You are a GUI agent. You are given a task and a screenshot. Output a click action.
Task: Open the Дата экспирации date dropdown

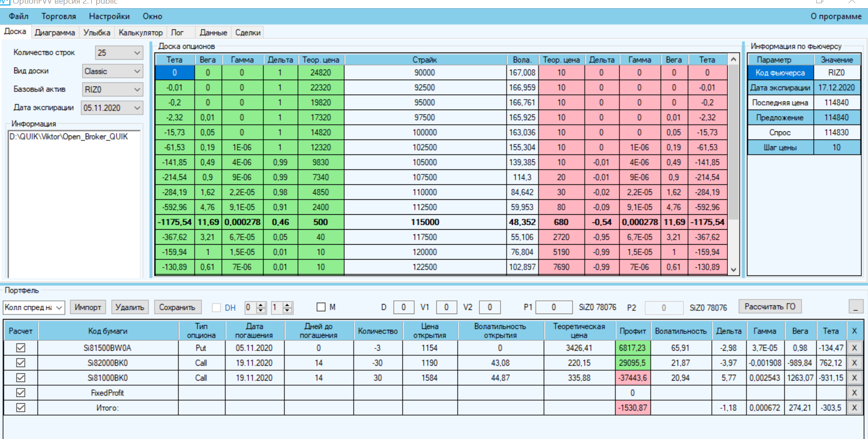[112, 108]
